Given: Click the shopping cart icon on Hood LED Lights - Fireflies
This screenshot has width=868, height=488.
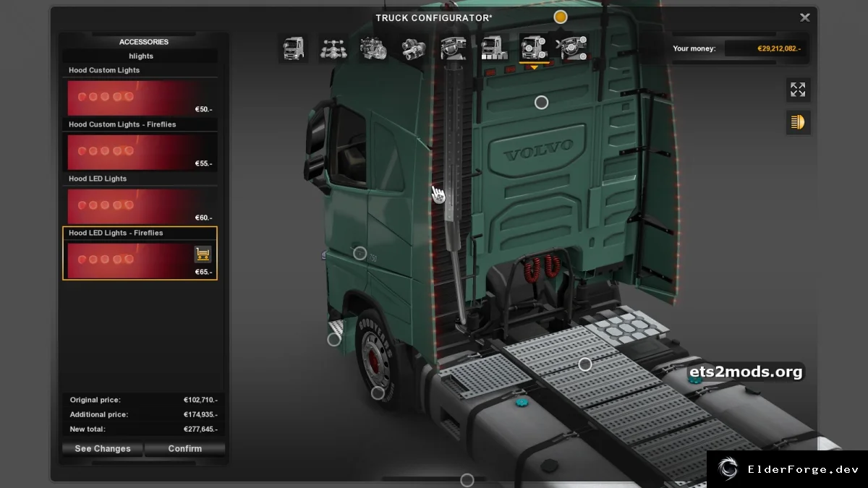Looking at the screenshot, I should pyautogui.click(x=203, y=254).
